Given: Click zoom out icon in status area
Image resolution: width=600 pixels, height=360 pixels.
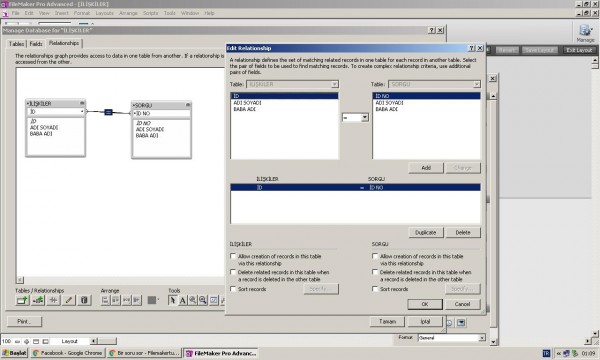Looking at the screenshot, I should coord(17,341).
